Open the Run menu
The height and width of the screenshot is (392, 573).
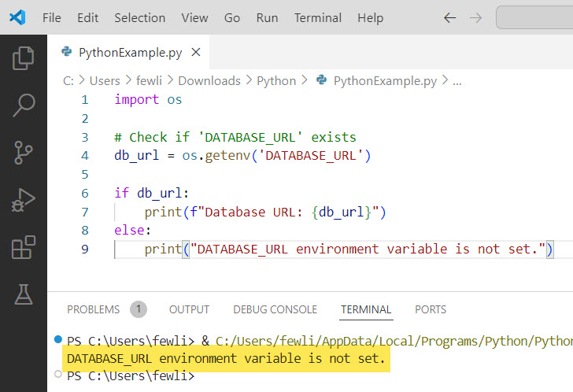point(267,17)
